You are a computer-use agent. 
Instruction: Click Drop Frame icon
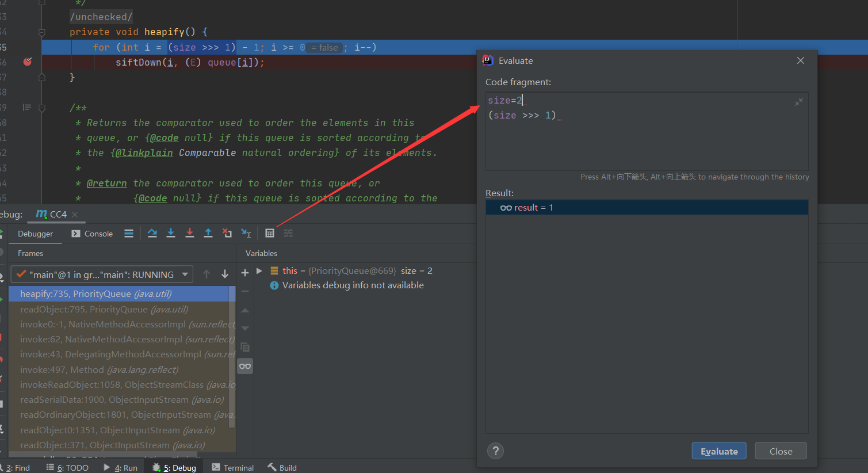pyautogui.click(x=227, y=233)
